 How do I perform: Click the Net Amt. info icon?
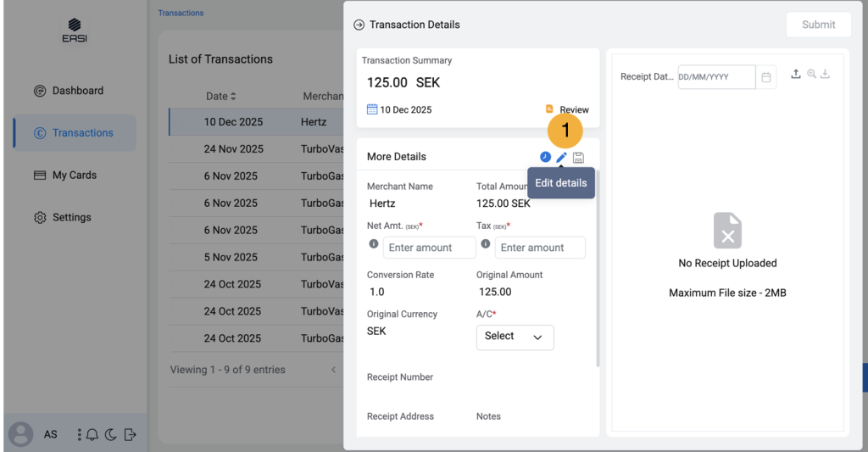coord(373,243)
